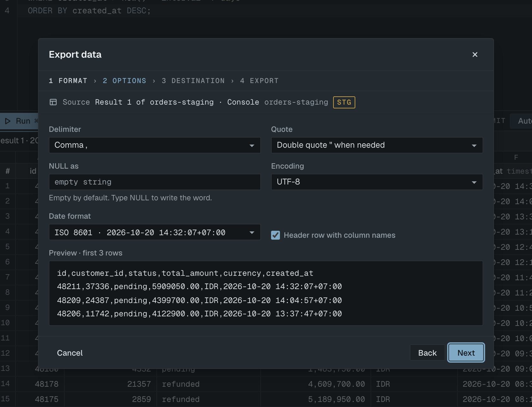Image resolution: width=532 pixels, height=407 pixels.
Task: Cancel the export dialog
Action: pos(70,353)
